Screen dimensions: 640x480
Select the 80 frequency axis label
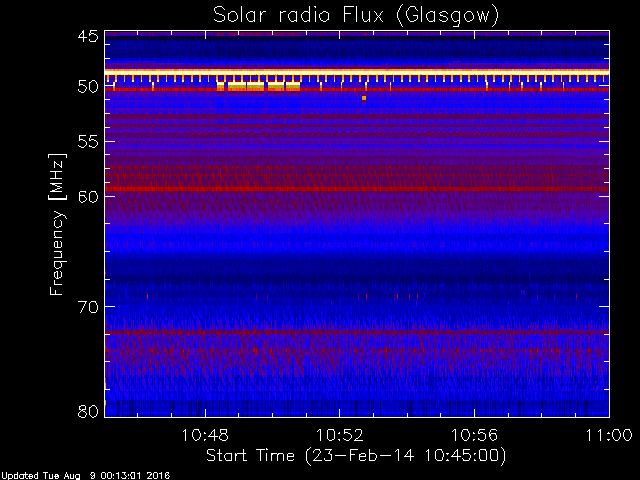tap(88, 411)
